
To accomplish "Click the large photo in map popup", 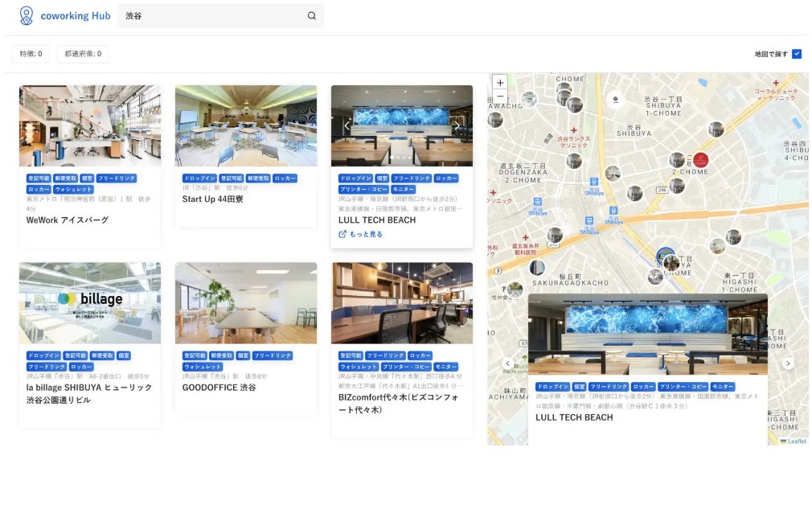I will click(648, 335).
